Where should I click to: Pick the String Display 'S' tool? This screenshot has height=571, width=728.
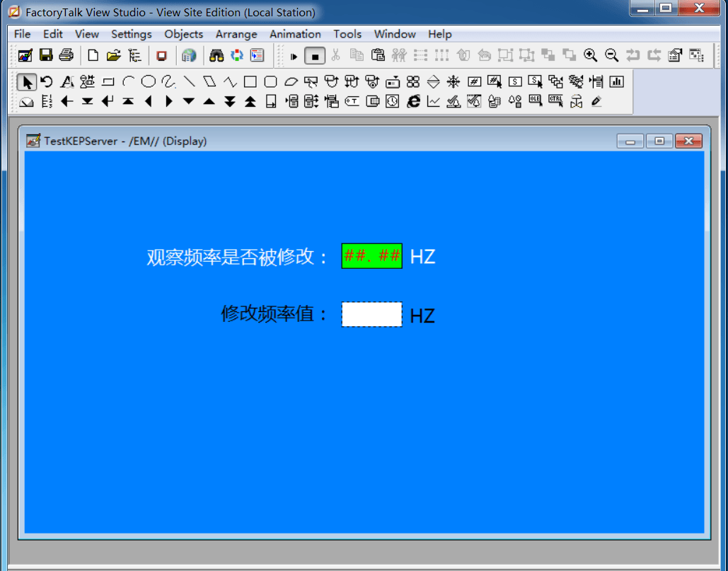click(515, 82)
